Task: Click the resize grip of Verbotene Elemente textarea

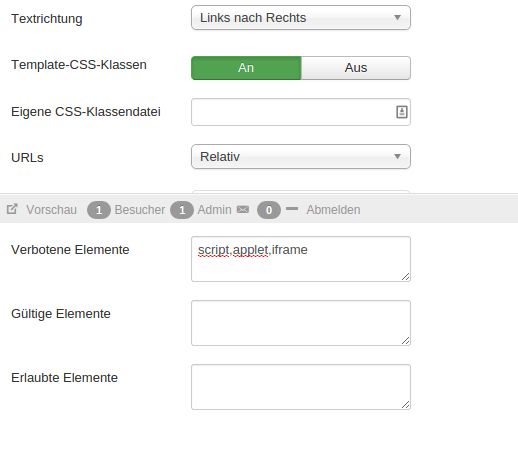Action: tap(405, 276)
